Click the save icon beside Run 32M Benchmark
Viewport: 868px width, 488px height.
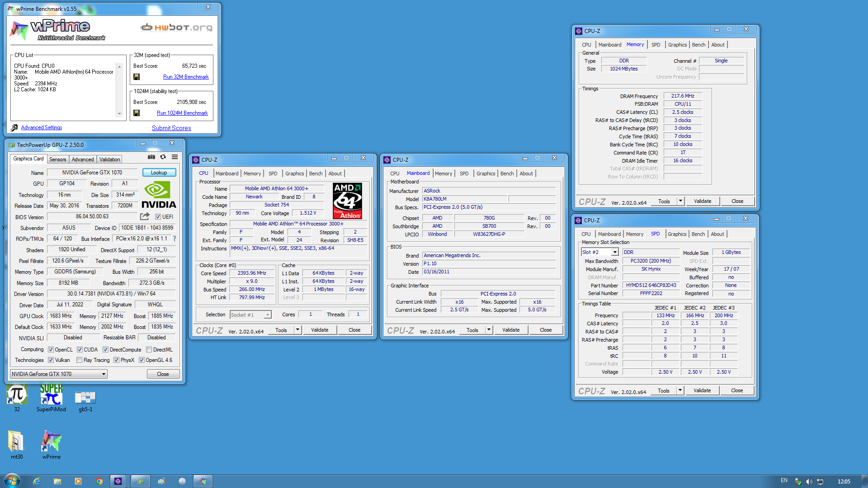click(137, 77)
